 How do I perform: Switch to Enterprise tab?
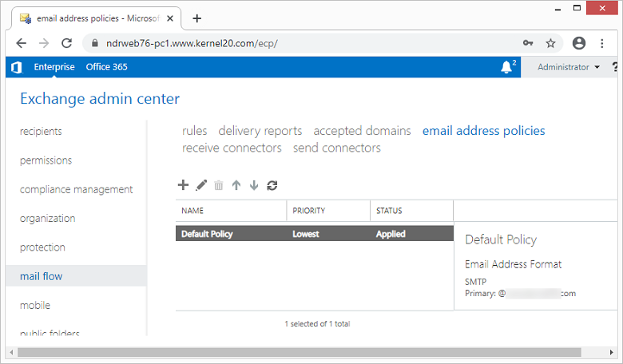point(54,67)
